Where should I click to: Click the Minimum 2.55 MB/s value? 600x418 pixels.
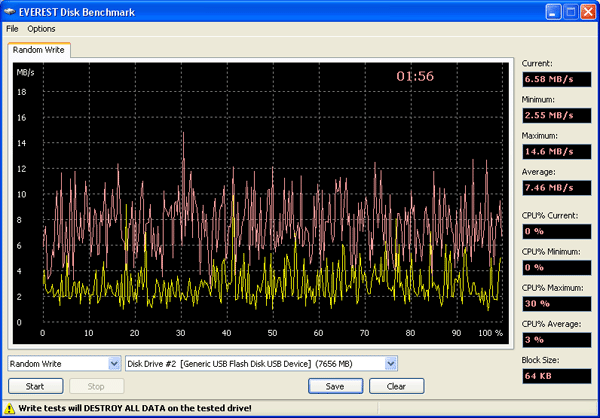(x=557, y=116)
